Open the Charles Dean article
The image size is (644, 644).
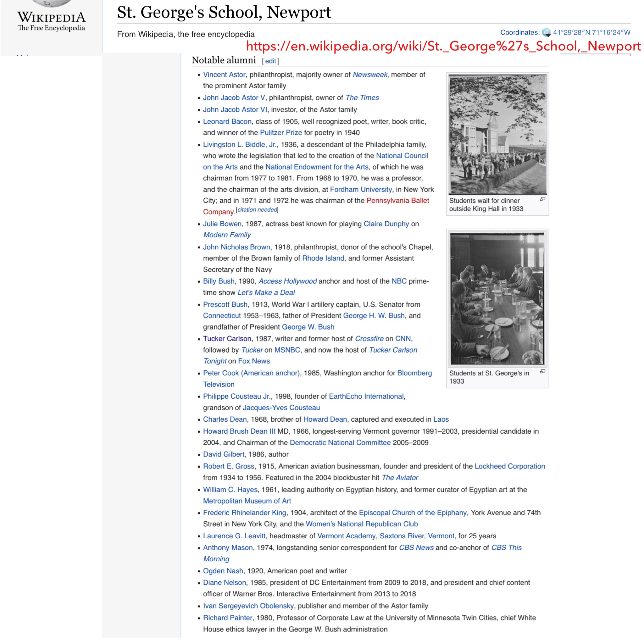click(x=225, y=419)
